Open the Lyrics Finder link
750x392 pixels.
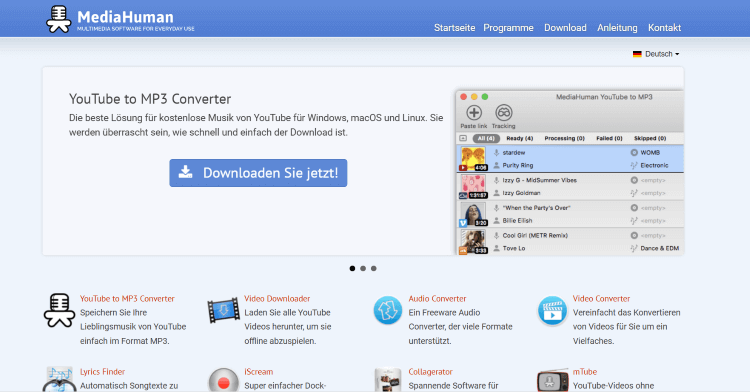(x=102, y=372)
